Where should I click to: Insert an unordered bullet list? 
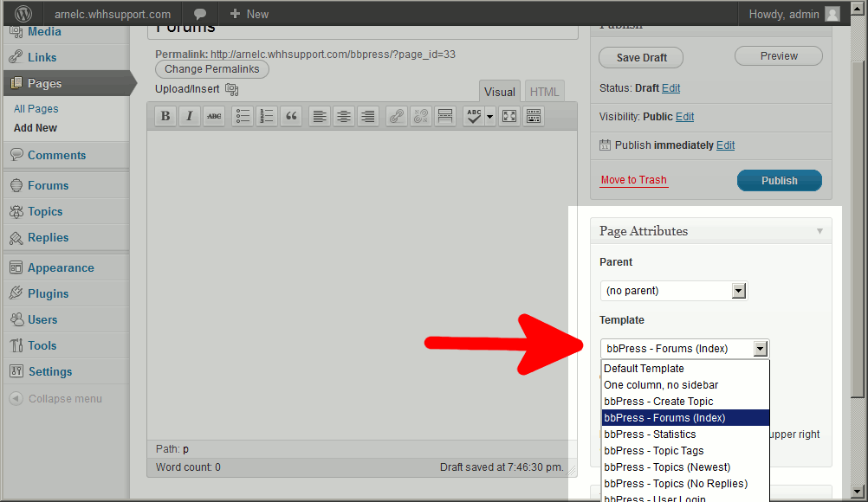243,117
